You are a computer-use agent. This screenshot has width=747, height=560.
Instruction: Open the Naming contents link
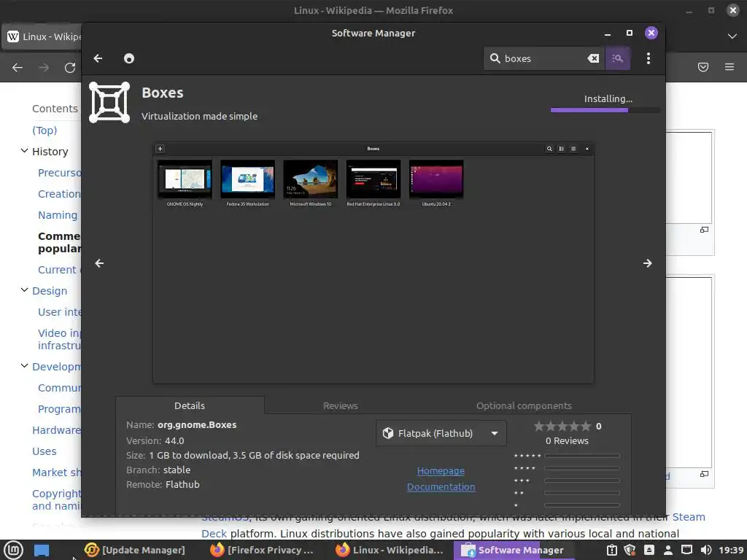coord(58,215)
